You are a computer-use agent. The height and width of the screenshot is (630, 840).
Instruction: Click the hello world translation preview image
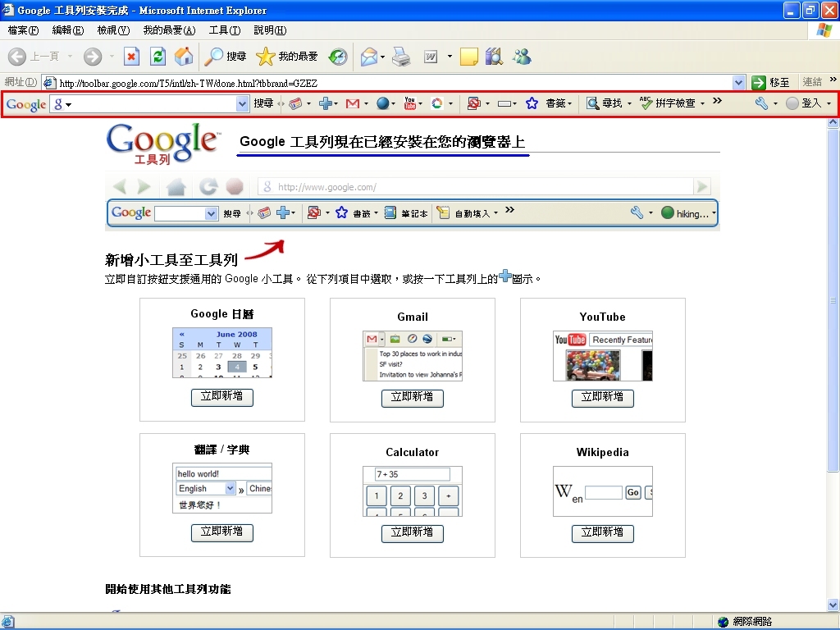[x=222, y=488]
